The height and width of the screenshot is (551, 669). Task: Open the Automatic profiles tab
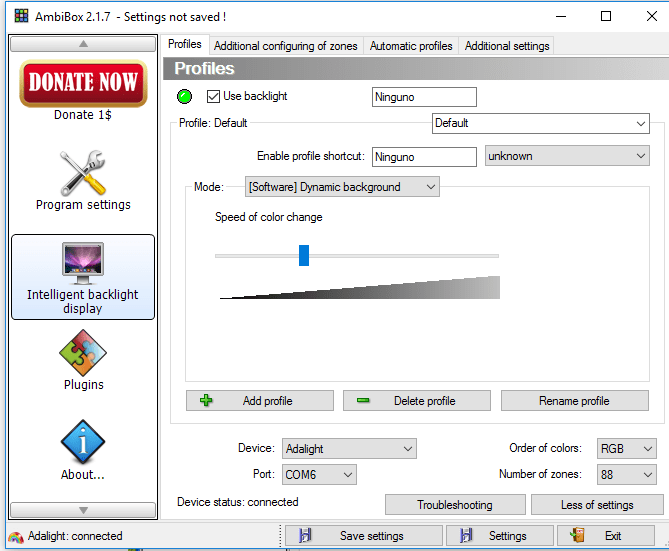click(411, 46)
